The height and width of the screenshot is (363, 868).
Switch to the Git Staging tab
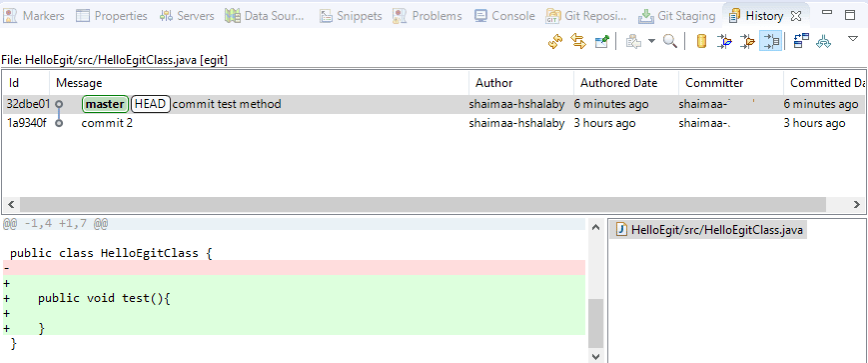pyautogui.click(x=676, y=16)
